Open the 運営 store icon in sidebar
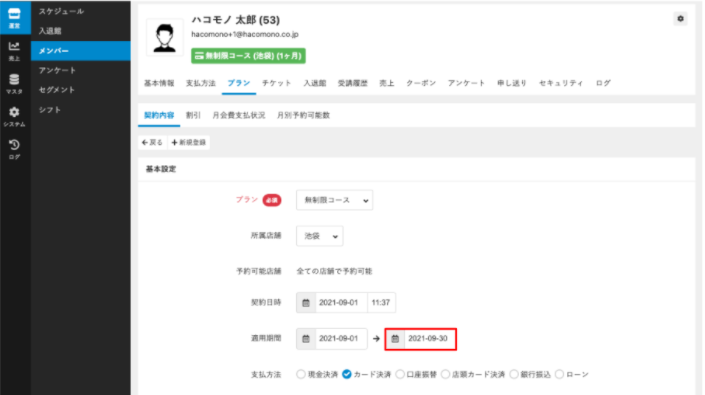Image resolution: width=705 pixels, height=395 pixels. (14, 17)
